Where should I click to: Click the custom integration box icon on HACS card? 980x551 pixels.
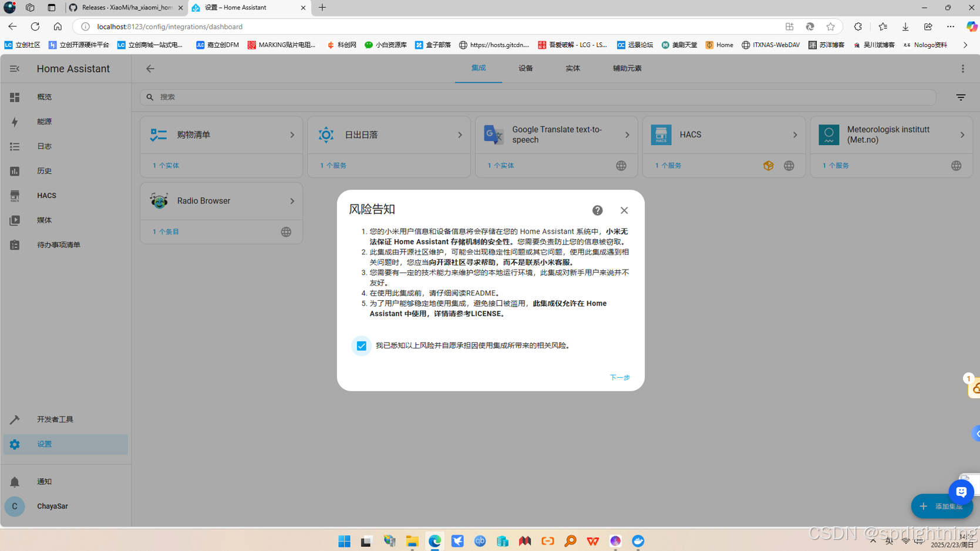pyautogui.click(x=768, y=166)
